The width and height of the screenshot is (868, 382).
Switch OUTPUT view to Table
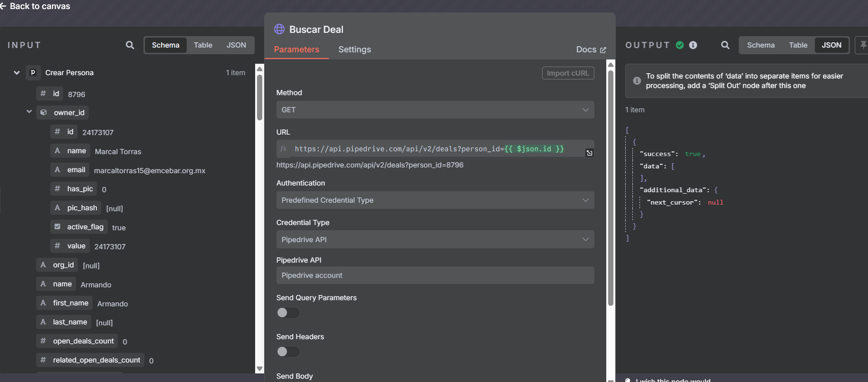tap(798, 45)
